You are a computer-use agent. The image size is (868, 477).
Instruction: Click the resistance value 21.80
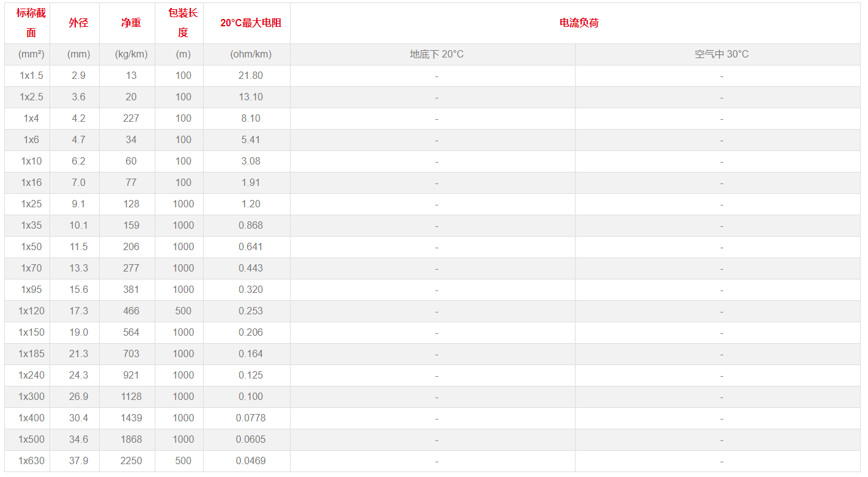coord(251,75)
